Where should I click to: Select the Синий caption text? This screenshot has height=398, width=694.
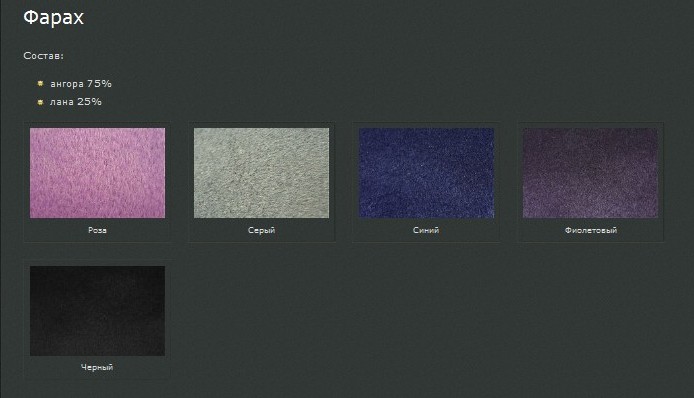[x=426, y=230]
